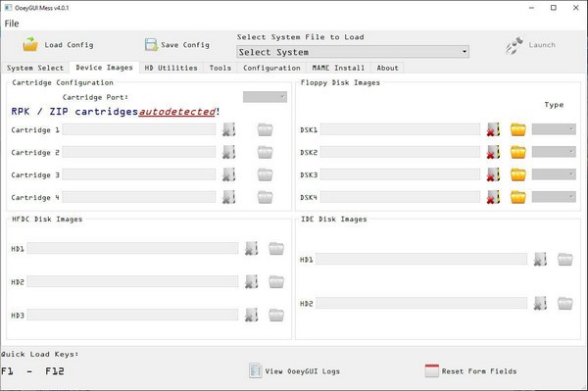Image resolution: width=588 pixels, height=391 pixels.
Task: Expand the DSK1 Type dropdown
Action: click(554, 129)
